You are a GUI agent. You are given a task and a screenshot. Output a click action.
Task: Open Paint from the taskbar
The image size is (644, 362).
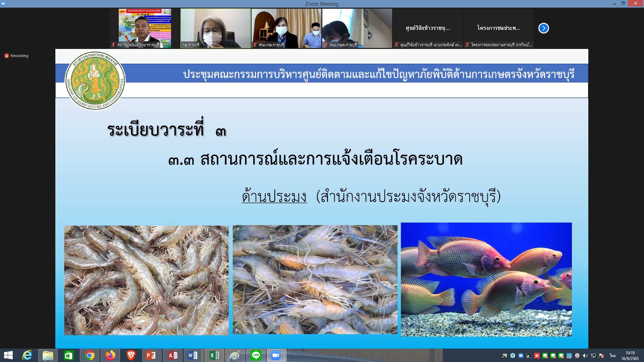coord(234,355)
